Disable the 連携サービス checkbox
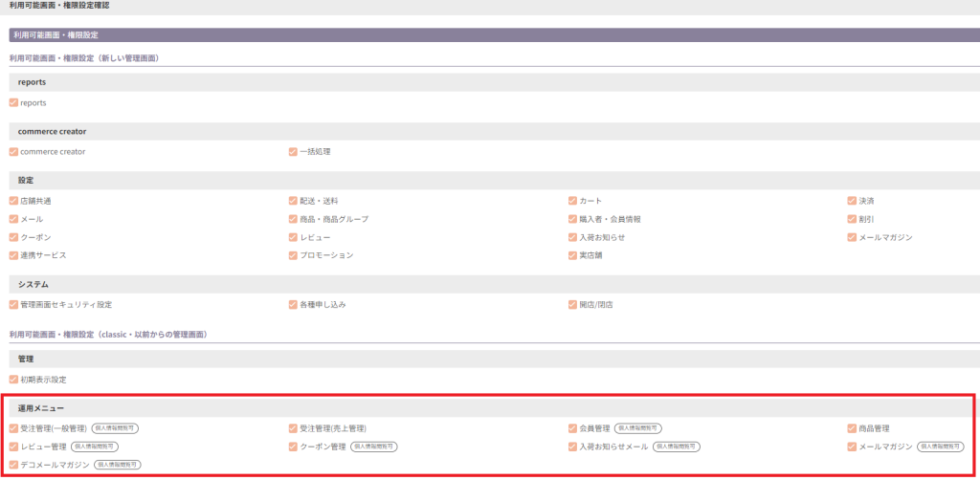This screenshot has width=980, height=480. click(13, 255)
